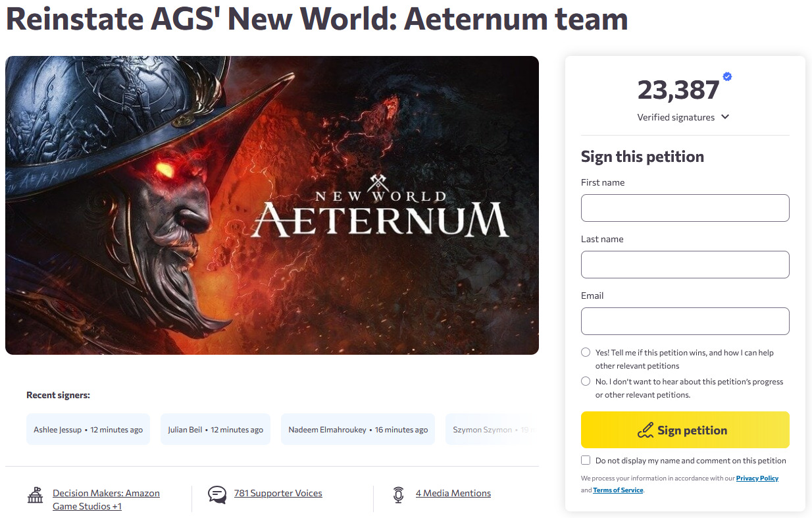The image size is (812, 518).
Task: Expand the Verified signatures chevron
Action: point(725,117)
